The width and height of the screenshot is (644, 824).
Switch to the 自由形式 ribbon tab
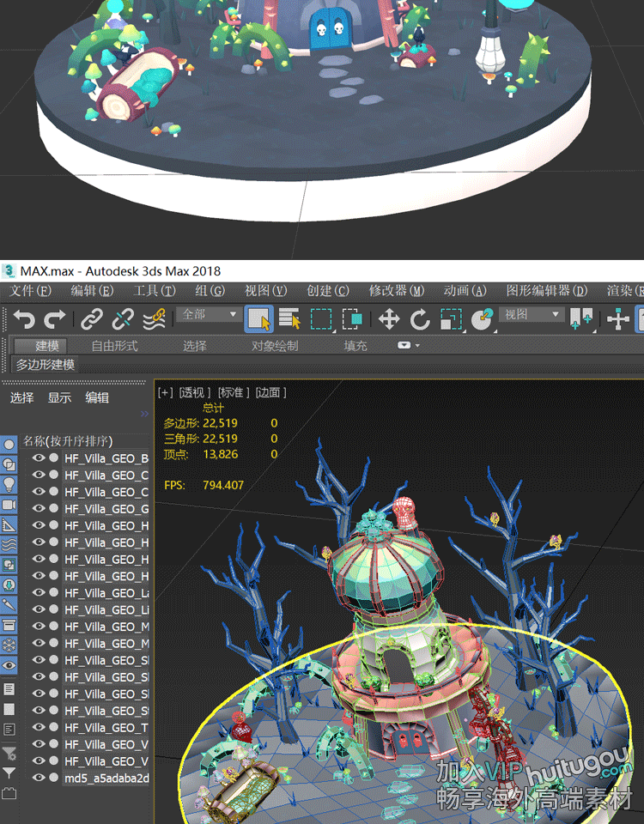click(x=114, y=346)
